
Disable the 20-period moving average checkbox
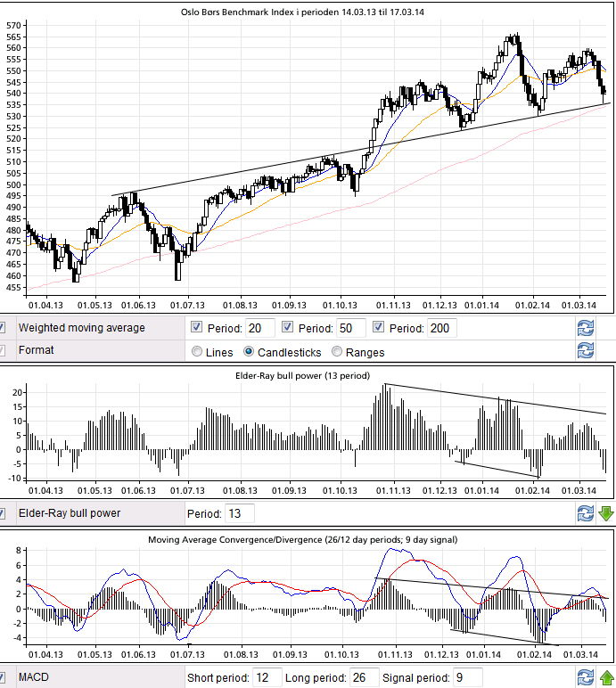tap(196, 328)
